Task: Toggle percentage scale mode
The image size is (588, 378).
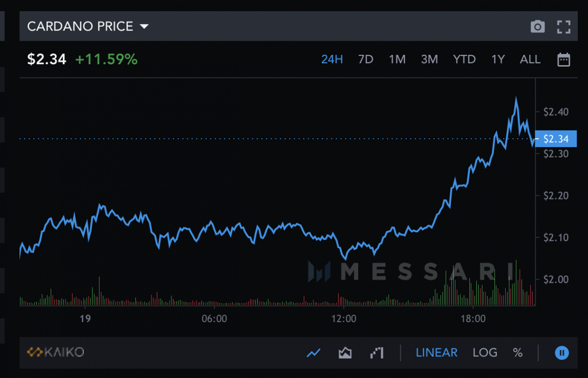Action: click(517, 353)
